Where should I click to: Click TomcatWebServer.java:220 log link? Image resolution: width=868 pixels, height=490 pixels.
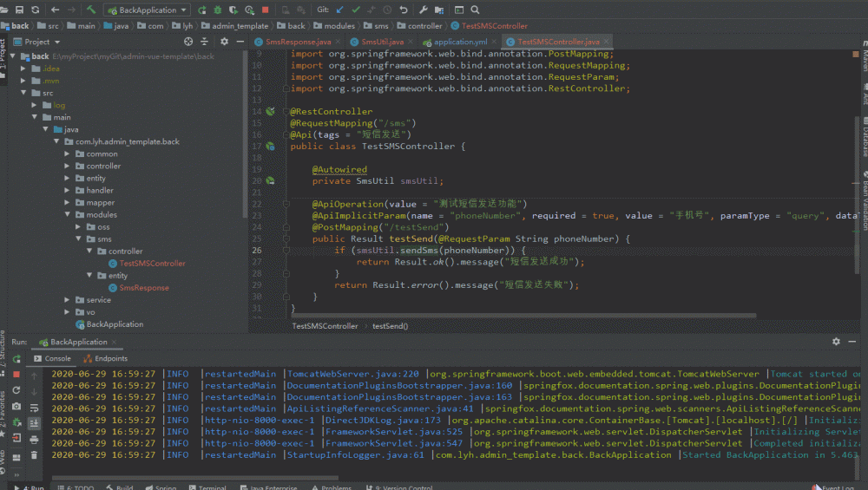pyautogui.click(x=352, y=374)
